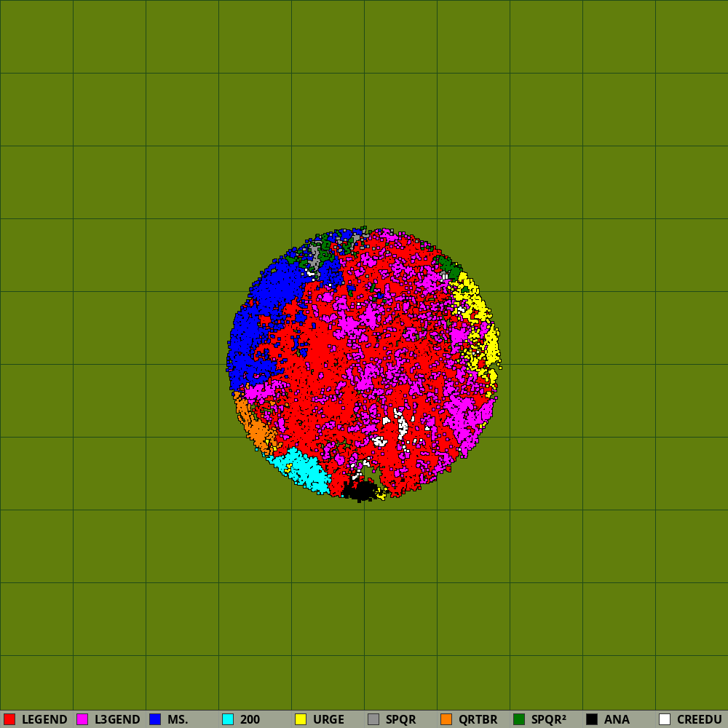Select the 200 label in the legend bar
This screenshot has width=728, height=728.
click(x=250, y=720)
